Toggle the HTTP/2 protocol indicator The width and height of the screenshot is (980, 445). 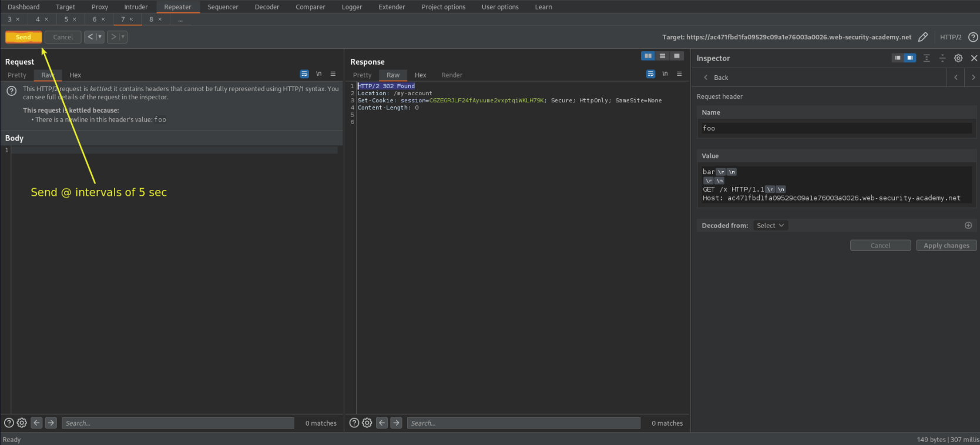click(951, 37)
